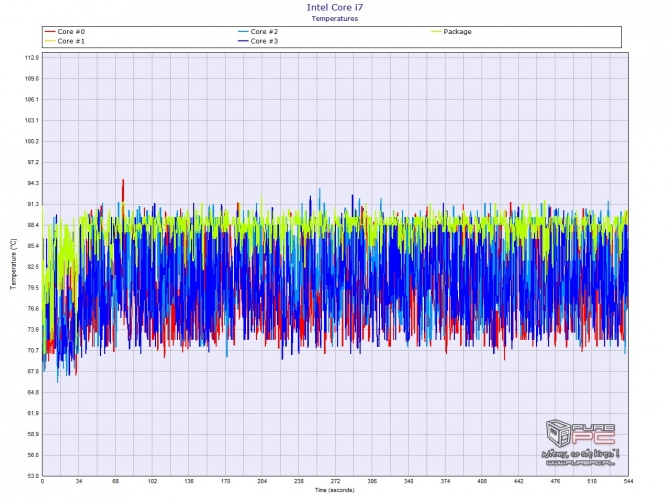Click the Temperatures subtitle

(x=335, y=18)
